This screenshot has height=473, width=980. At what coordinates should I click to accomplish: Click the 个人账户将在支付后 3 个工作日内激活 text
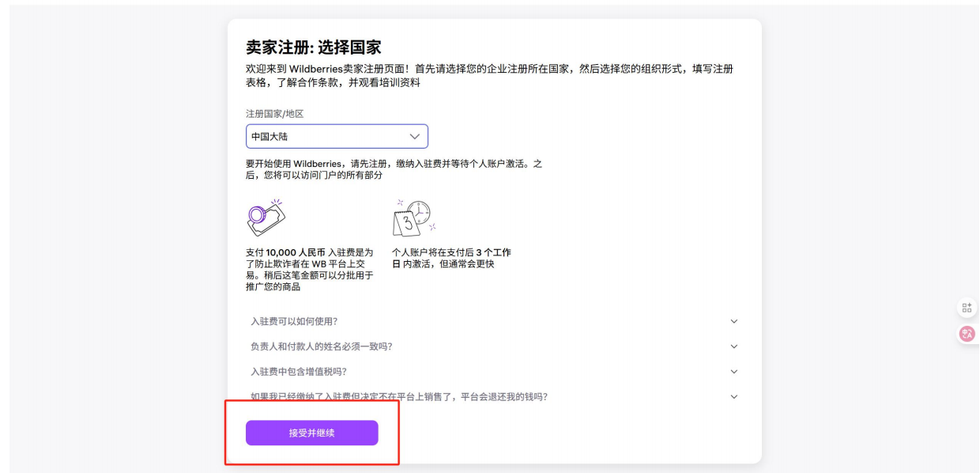click(451, 258)
